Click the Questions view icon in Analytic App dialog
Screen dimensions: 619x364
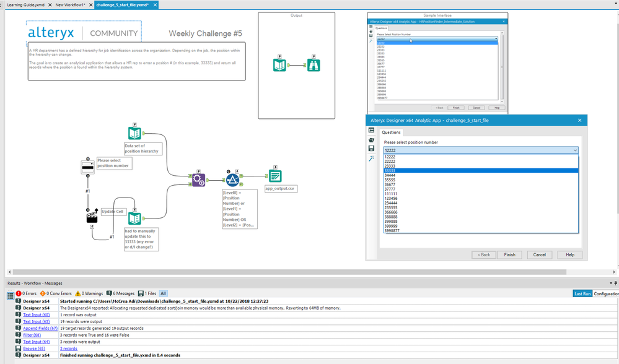coord(371,130)
